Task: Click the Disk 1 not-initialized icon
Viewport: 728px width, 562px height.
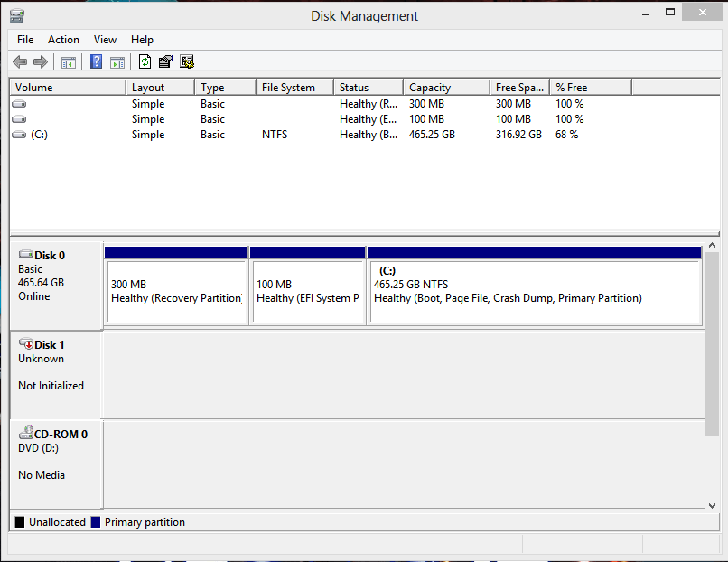Action: [25, 344]
